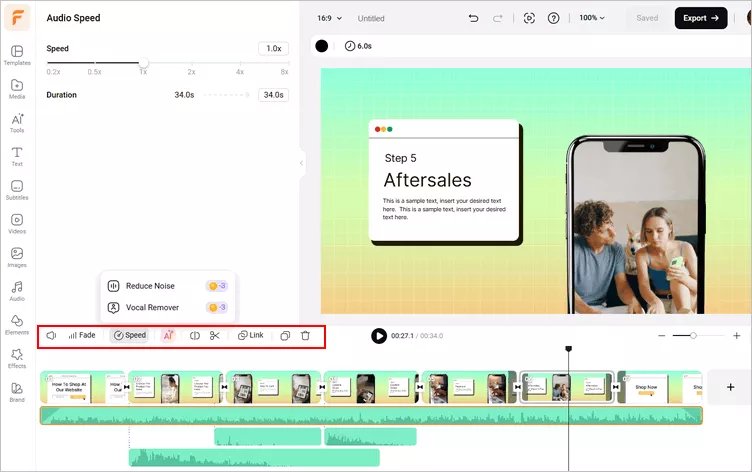
Task: Click the timeline playhead marker
Action: 569,349
